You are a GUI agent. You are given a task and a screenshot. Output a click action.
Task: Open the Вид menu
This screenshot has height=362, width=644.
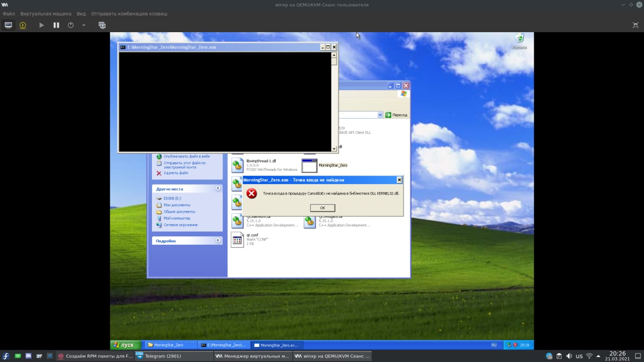pyautogui.click(x=81, y=14)
